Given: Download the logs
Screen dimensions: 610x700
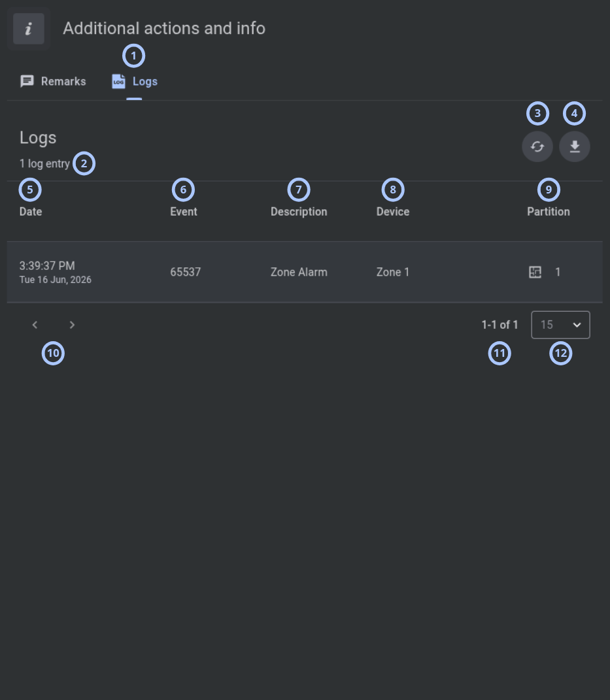Looking at the screenshot, I should click(x=574, y=146).
